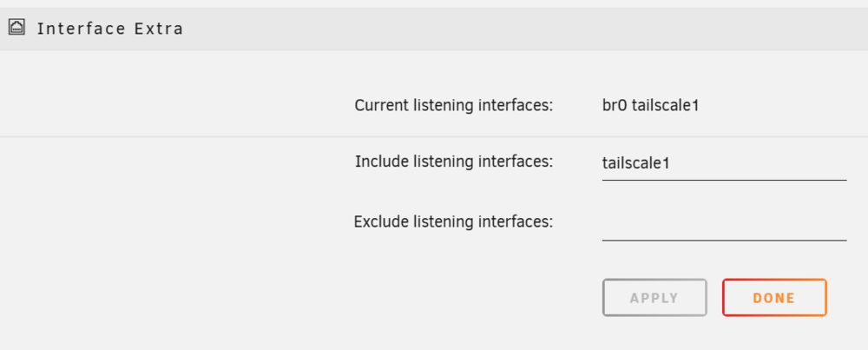Select the Interface Extra section title
The height and width of the screenshot is (350, 868).
tap(110, 29)
